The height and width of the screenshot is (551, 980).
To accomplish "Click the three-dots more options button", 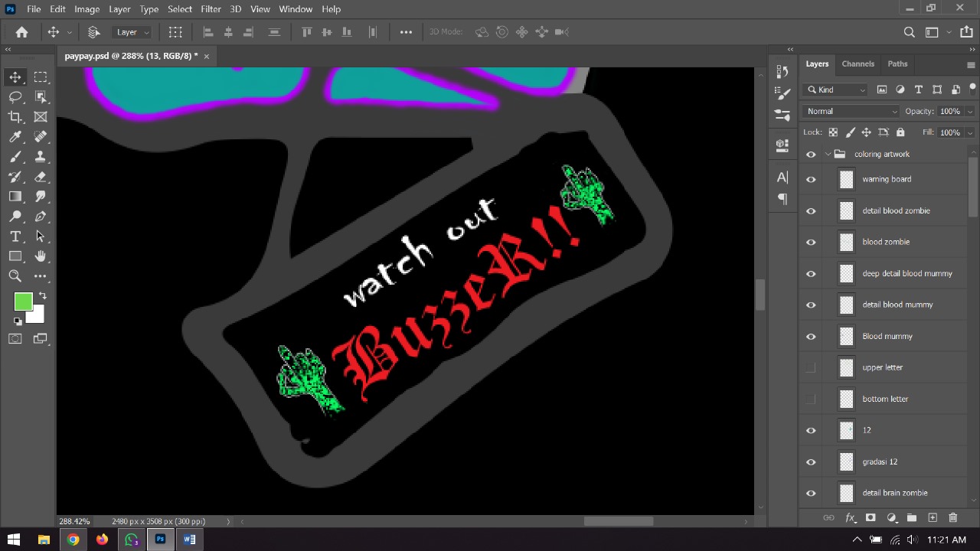I will click(406, 32).
